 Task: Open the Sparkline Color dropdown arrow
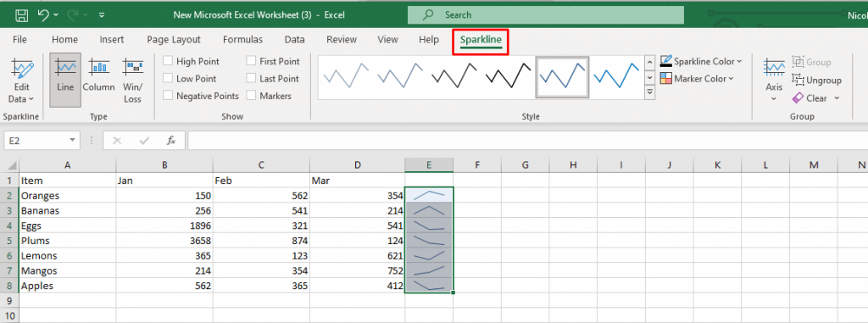click(739, 62)
